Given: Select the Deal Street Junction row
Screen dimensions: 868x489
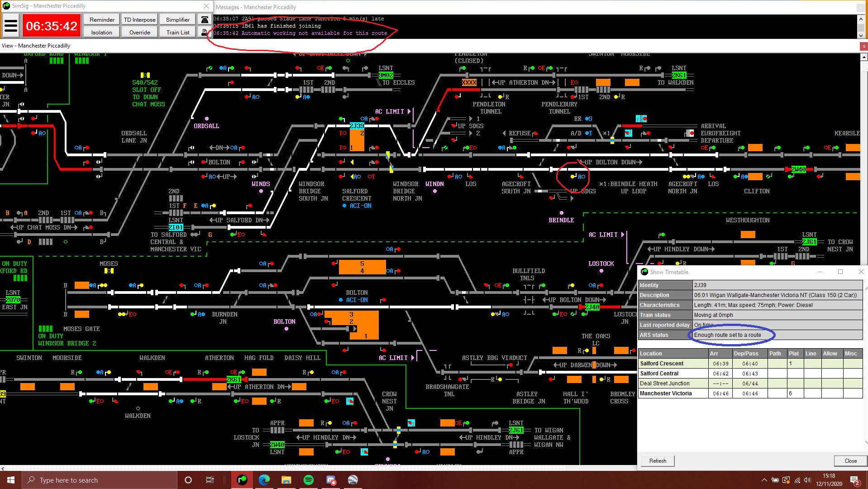Looking at the screenshot, I should [x=750, y=383].
